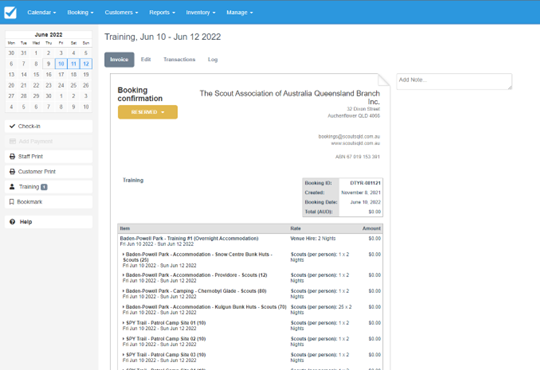The image size is (540, 370).
Task: Expand the Providore accommodation item row
Action: (x=123, y=275)
